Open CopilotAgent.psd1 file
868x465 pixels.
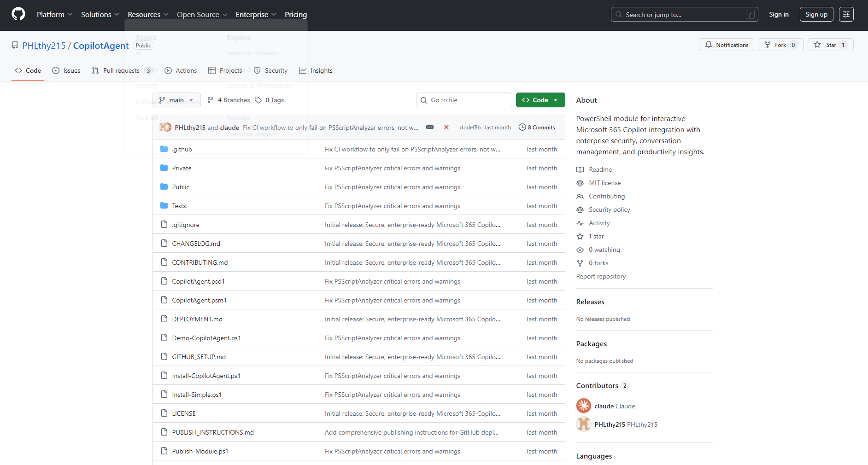(x=198, y=281)
